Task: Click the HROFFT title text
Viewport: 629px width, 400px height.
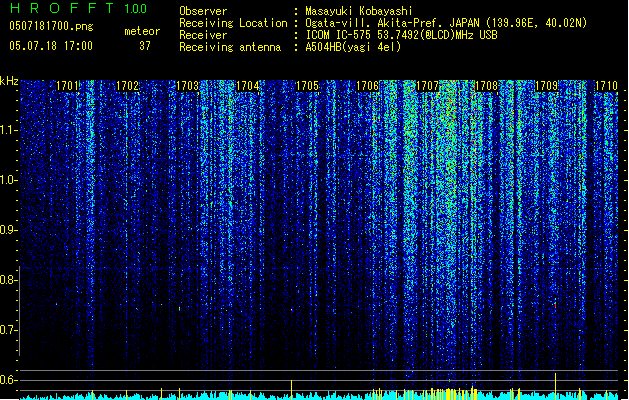Action: click(x=62, y=8)
